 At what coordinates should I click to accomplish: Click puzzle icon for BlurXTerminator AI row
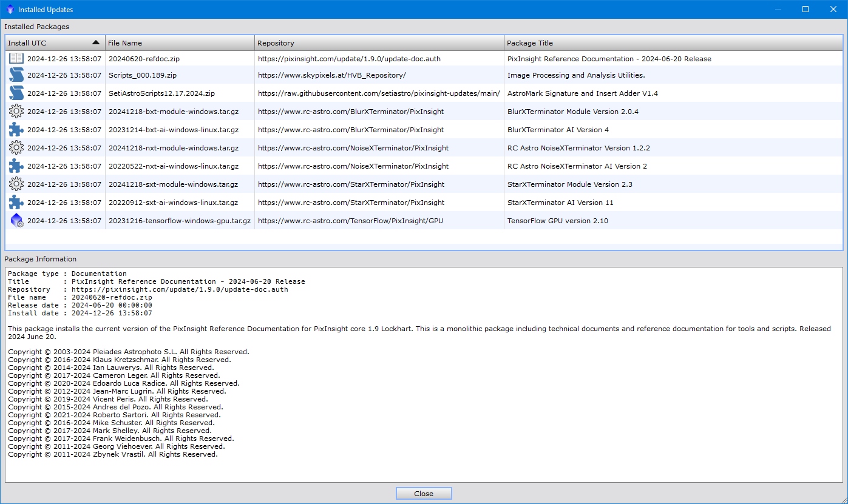16,130
